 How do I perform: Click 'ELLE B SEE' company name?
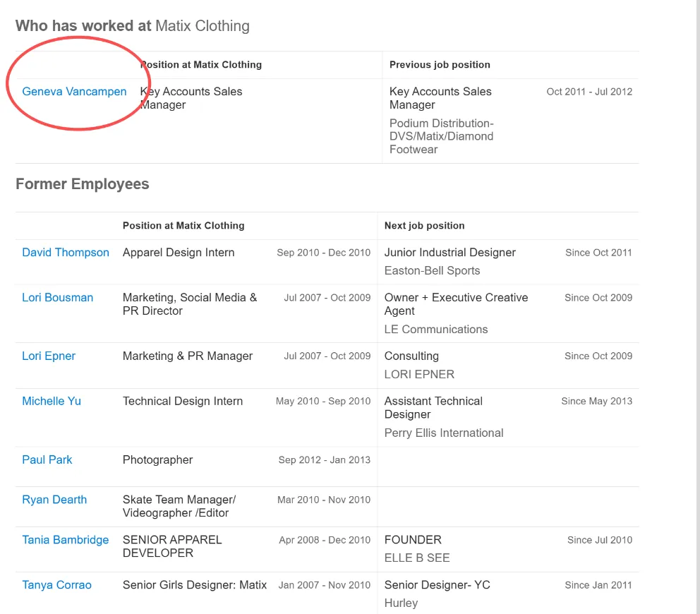coord(417,558)
